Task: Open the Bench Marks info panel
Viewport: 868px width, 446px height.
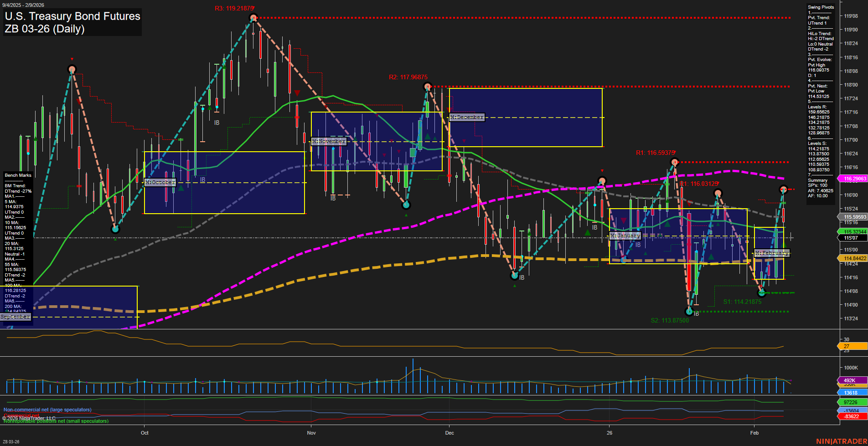Action: tap(18, 175)
